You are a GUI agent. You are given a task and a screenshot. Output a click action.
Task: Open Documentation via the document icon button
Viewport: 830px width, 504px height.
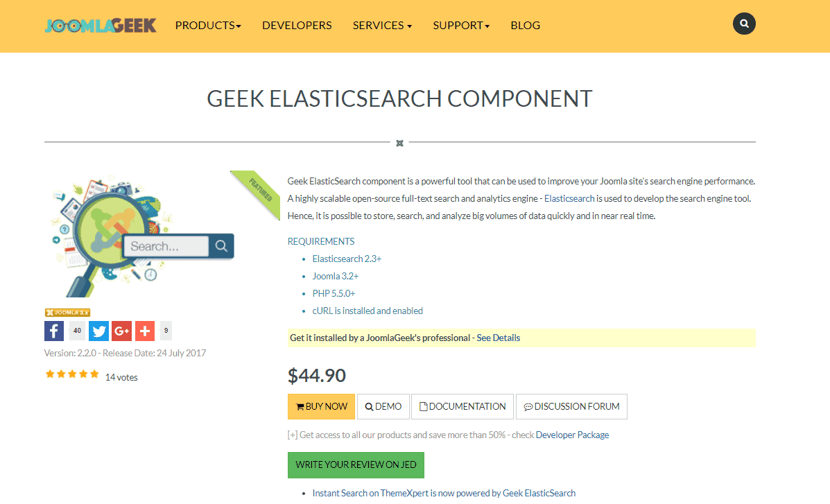[x=462, y=406]
